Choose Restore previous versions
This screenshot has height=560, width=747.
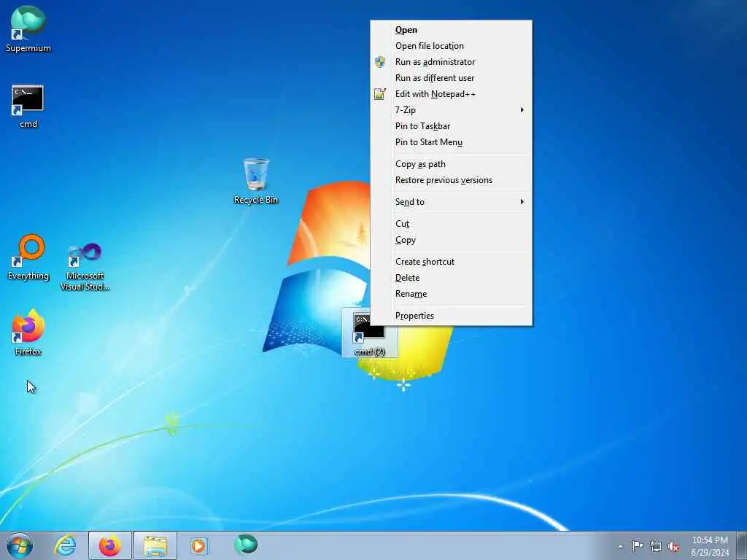(x=451, y=181)
